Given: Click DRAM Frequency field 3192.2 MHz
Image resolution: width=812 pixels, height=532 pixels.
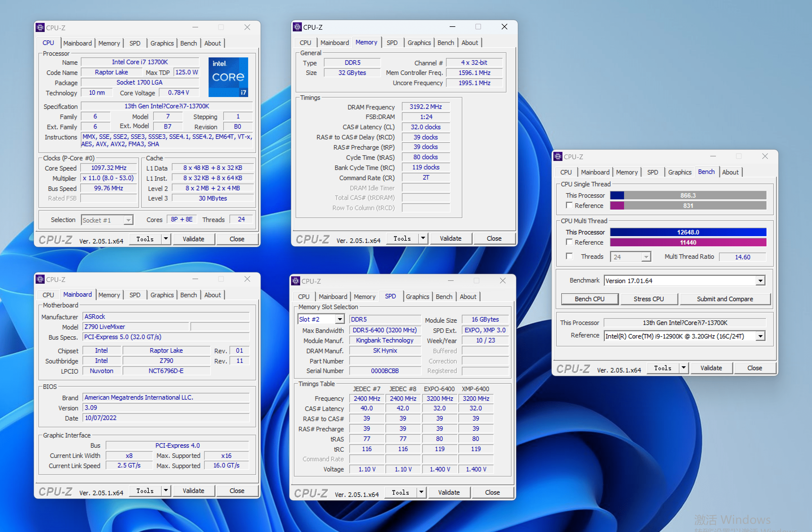Looking at the screenshot, I should 425,107.
